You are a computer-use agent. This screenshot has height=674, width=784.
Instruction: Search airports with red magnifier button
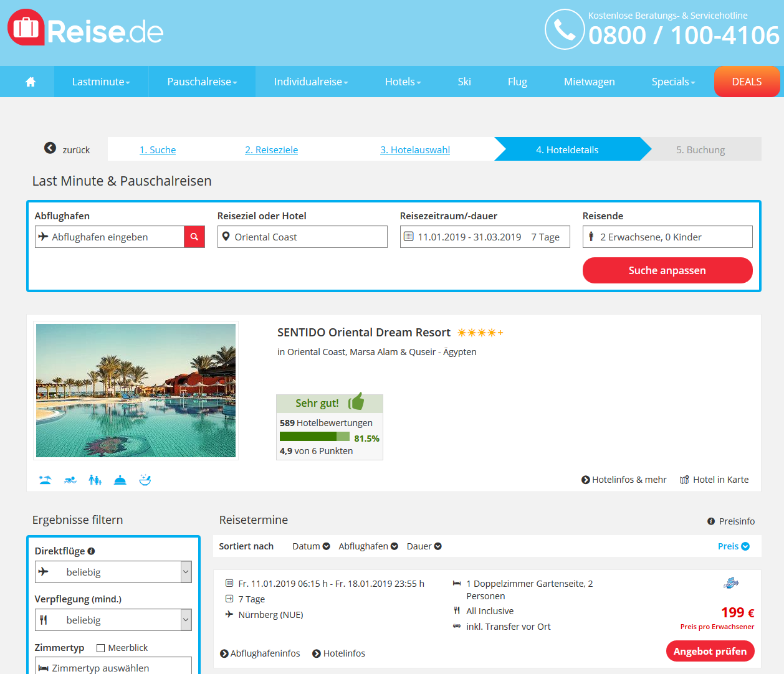click(194, 237)
